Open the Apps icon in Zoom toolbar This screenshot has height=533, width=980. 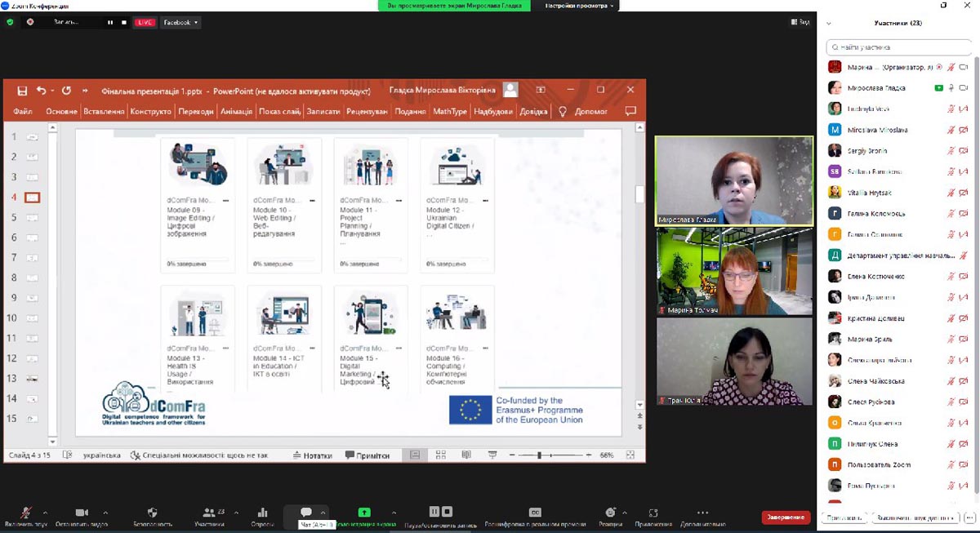click(653, 512)
